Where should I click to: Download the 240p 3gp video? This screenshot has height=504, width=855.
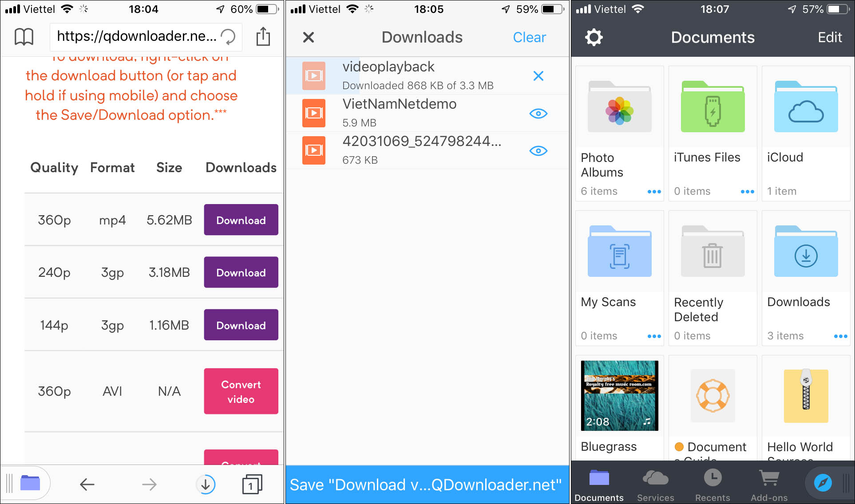click(x=241, y=272)
